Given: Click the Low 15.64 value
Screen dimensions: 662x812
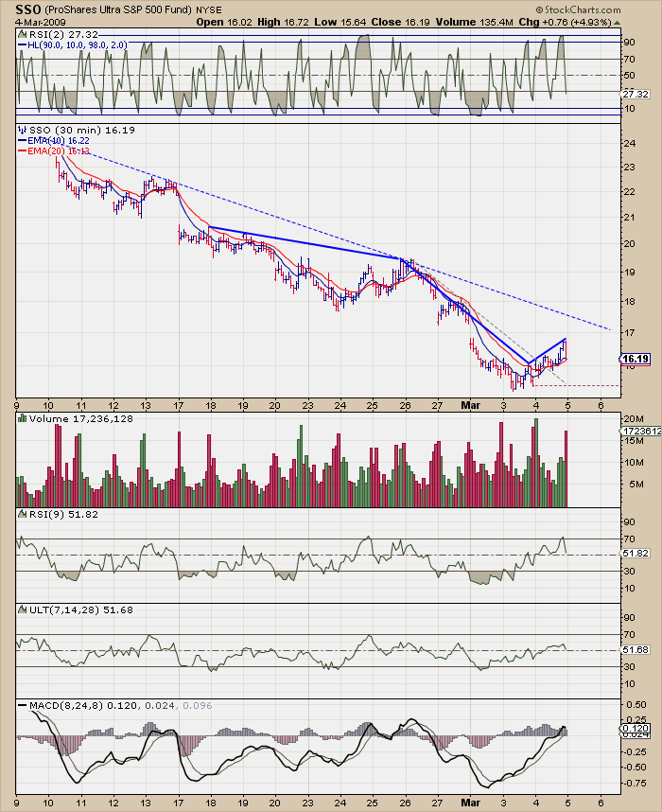Looking at the screenshot, I should click(x=340, y=23).
